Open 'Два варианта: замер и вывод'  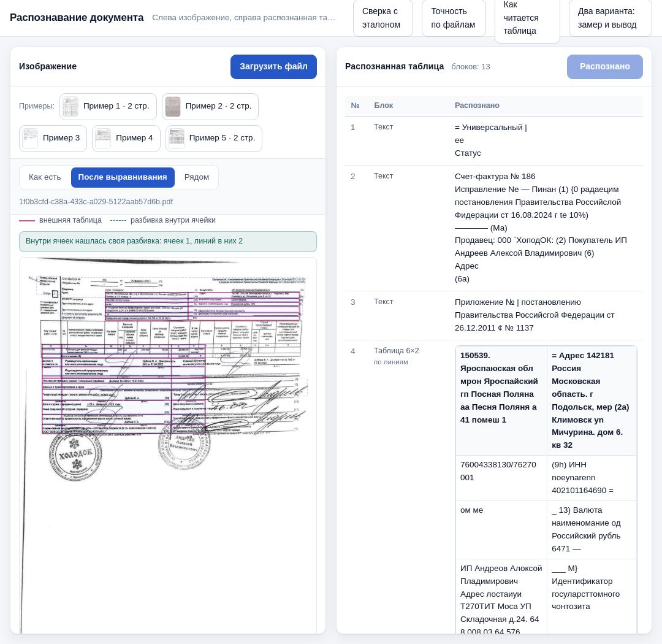[610, 18]
